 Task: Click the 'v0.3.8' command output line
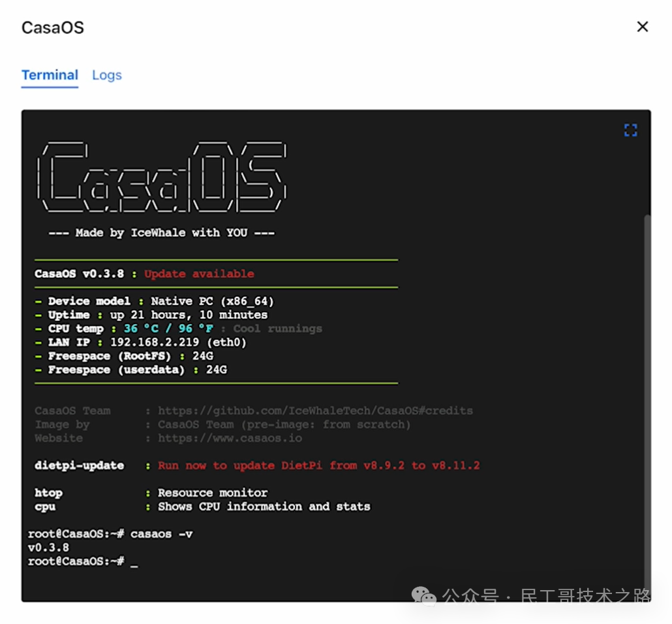(x=48, y=548)
